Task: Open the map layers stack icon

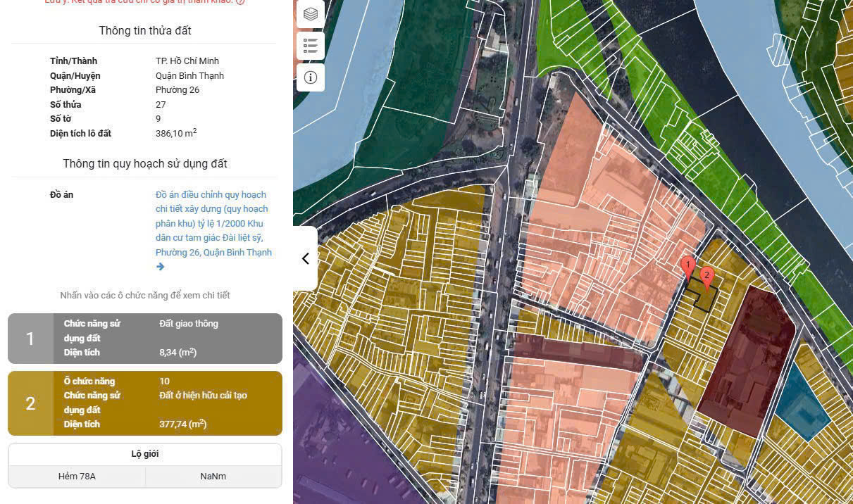Action: [x=311, y=14]
